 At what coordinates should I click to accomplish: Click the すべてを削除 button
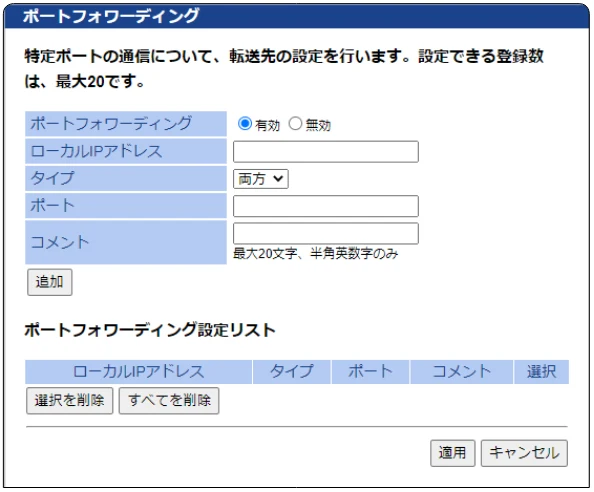pyautogui.click(x=169, y=400)
